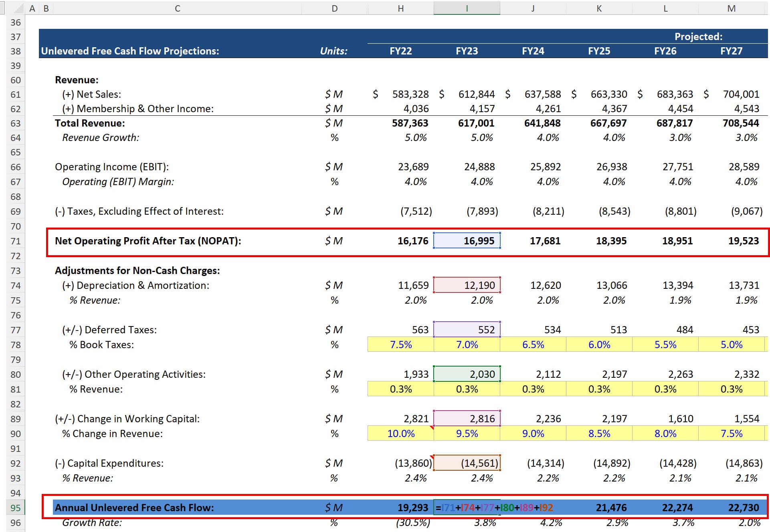
Task: Click the Projected: header cell
Action: coord(698,37)
